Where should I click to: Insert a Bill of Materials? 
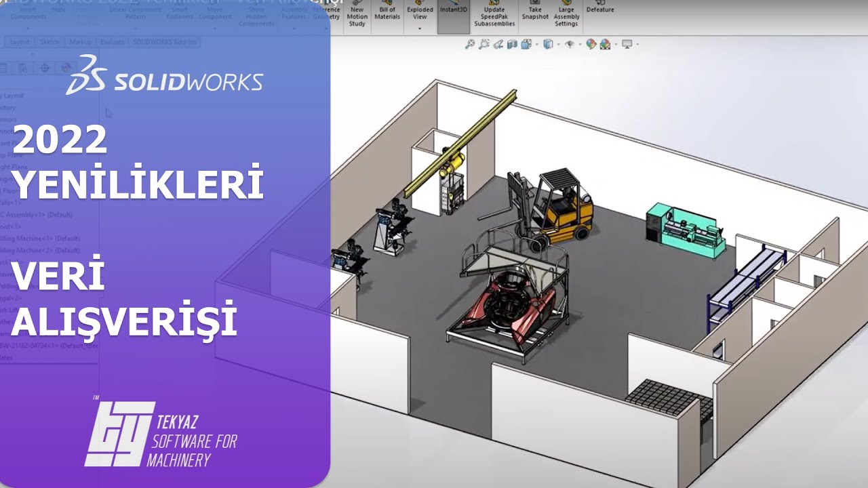387,11
